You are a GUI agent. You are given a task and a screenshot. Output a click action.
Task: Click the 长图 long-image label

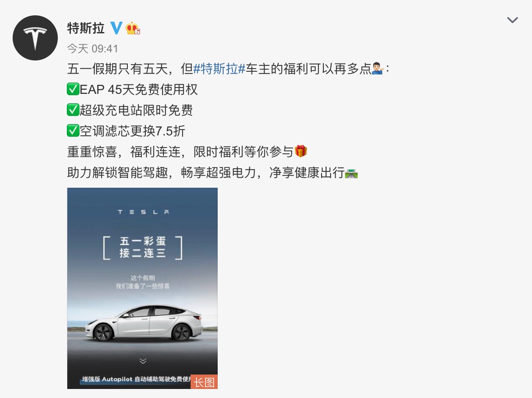click(x=204, y=382)
